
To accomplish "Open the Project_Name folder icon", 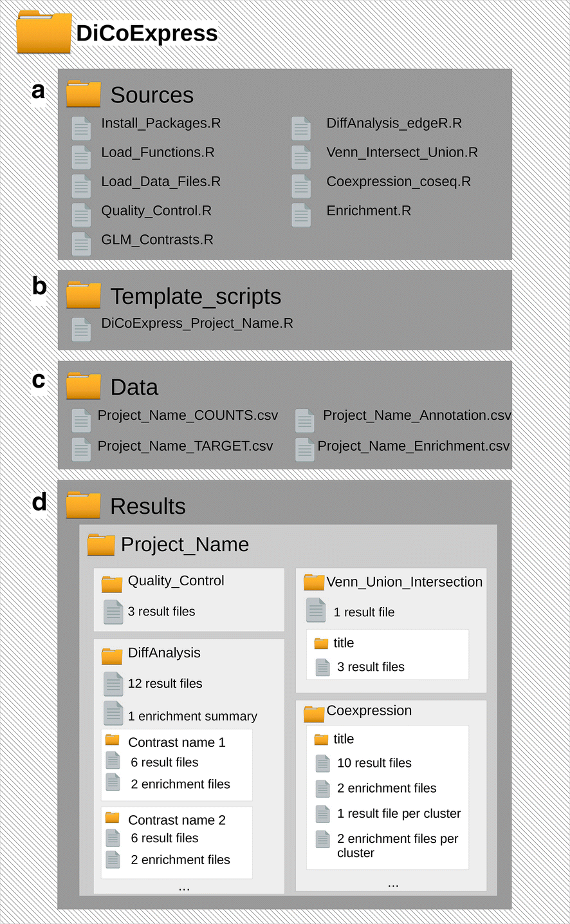I will [x=101, y=545].
